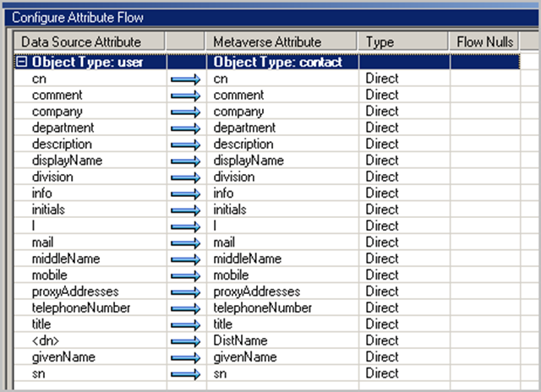Click the Metaverse Attribute column header
The image size is (541, 392).
(x=267, y=41)
